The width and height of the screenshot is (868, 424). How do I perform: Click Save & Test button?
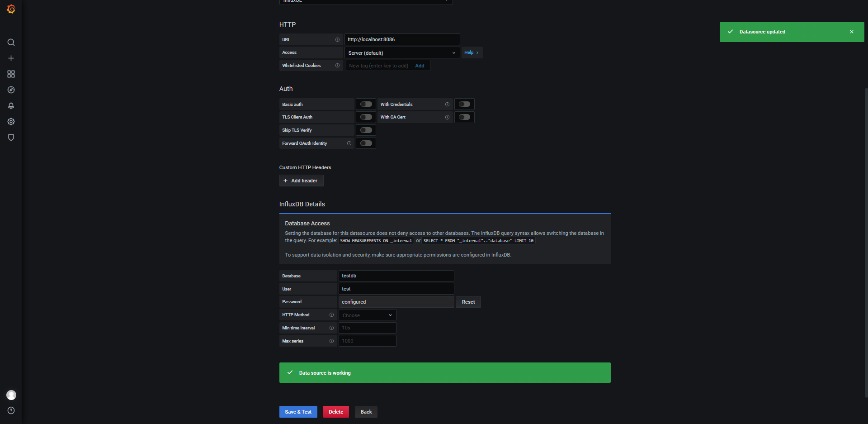coord(298,412)
